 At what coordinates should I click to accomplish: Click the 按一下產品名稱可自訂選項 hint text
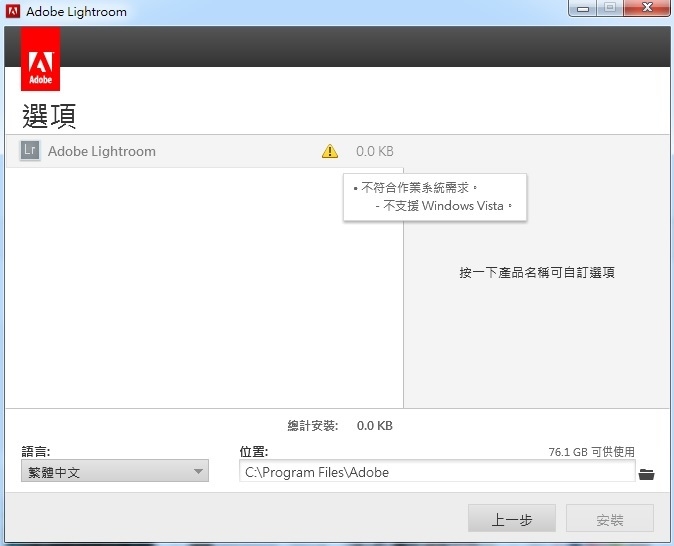pos(537,273)
